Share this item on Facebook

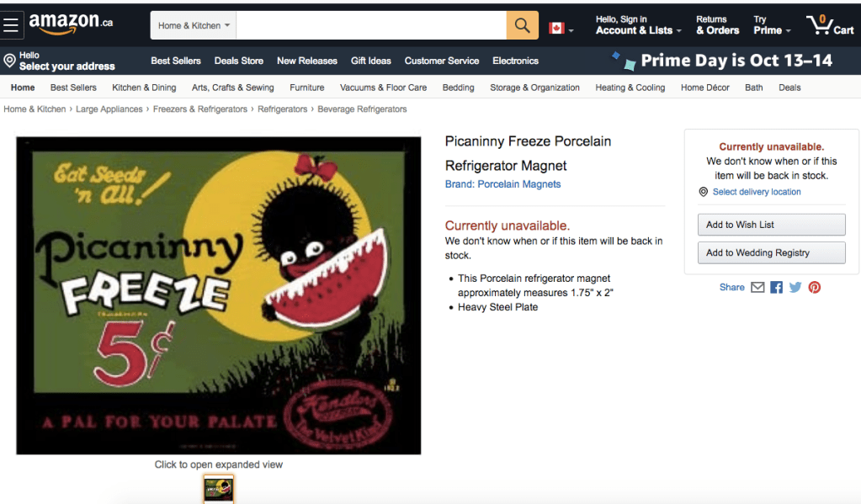[x=776, y=287]
